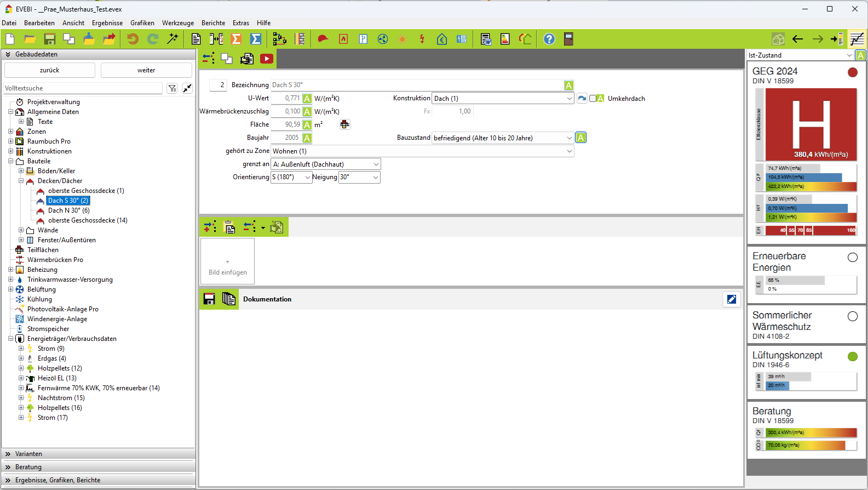
Task: Toggle the A automatic button beside U-Wert
Action: click(x=307, y=99)
